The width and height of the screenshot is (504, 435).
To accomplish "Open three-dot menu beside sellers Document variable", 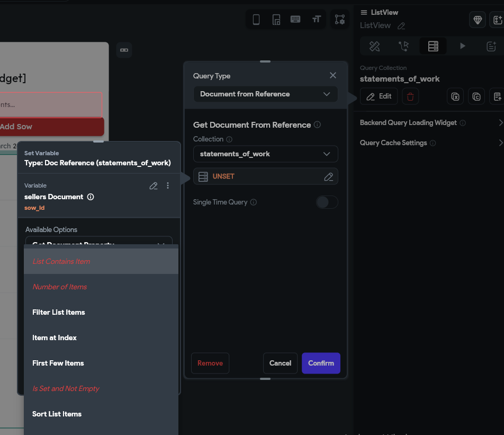I will (168, 185).
